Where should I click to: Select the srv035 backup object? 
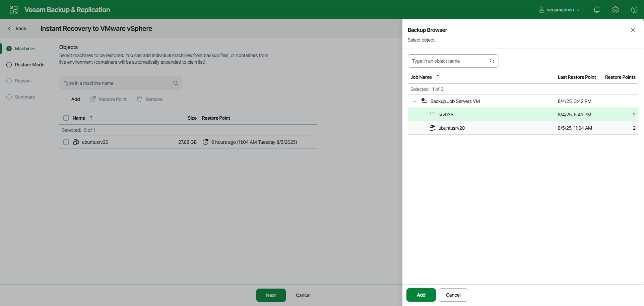(x=523, y=115)
